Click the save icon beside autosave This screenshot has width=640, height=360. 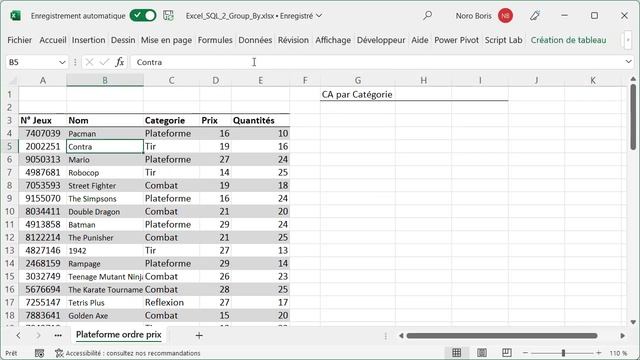[168, 16]
